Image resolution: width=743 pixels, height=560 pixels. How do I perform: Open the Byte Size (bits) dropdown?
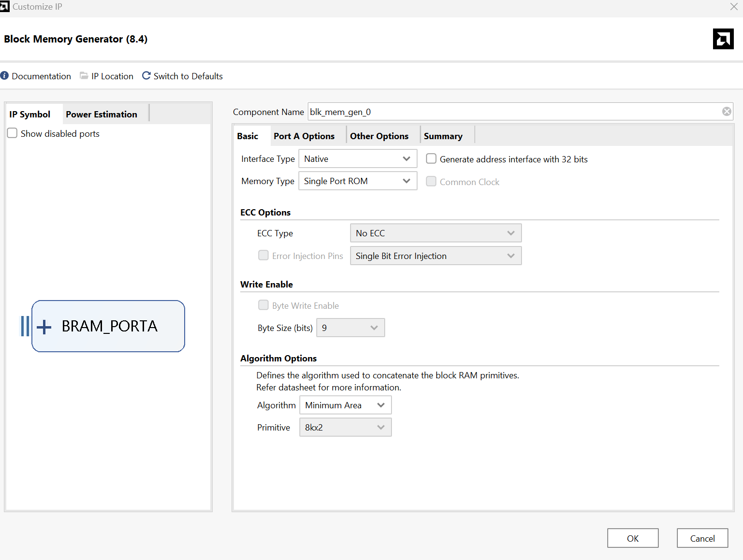(350, 328)
